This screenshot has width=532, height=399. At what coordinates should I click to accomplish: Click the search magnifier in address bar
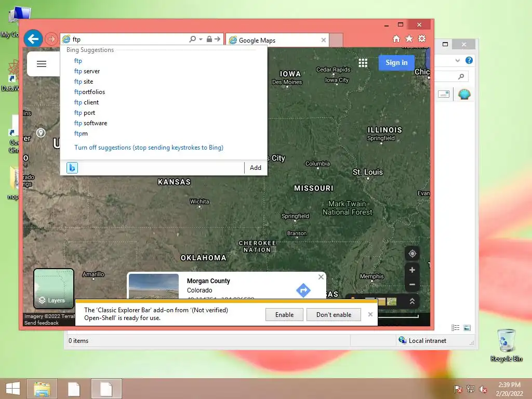point(192,39)
